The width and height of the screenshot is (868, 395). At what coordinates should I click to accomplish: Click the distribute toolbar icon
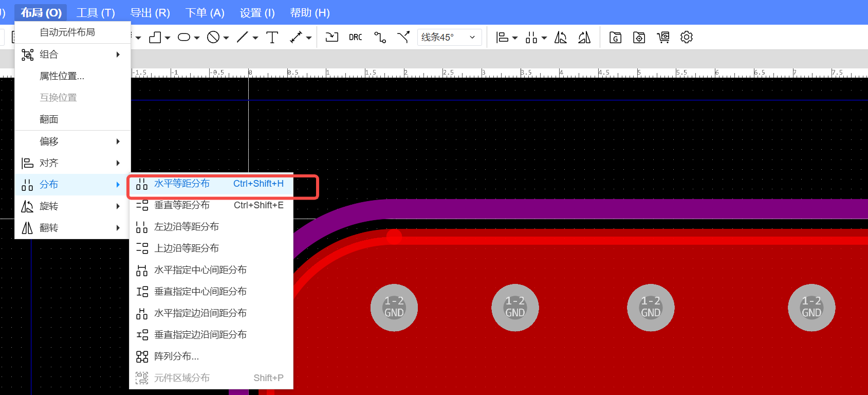pos(531,37)
